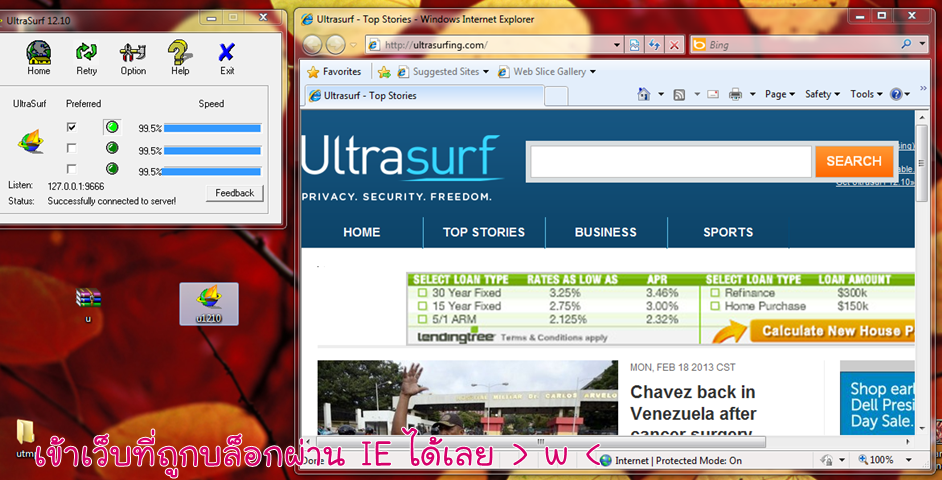942x480 pixels.
Task: Open UltraSurf Help
Action: coord(180,58)
